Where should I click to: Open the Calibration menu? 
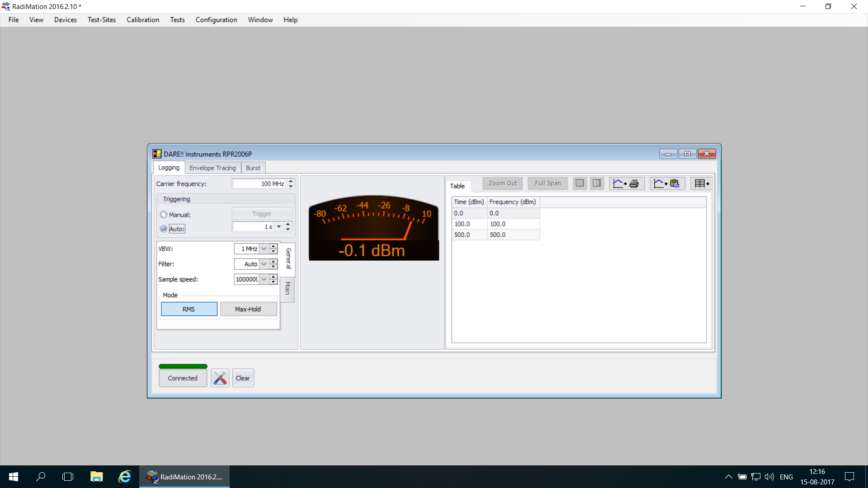click(143, 20)
